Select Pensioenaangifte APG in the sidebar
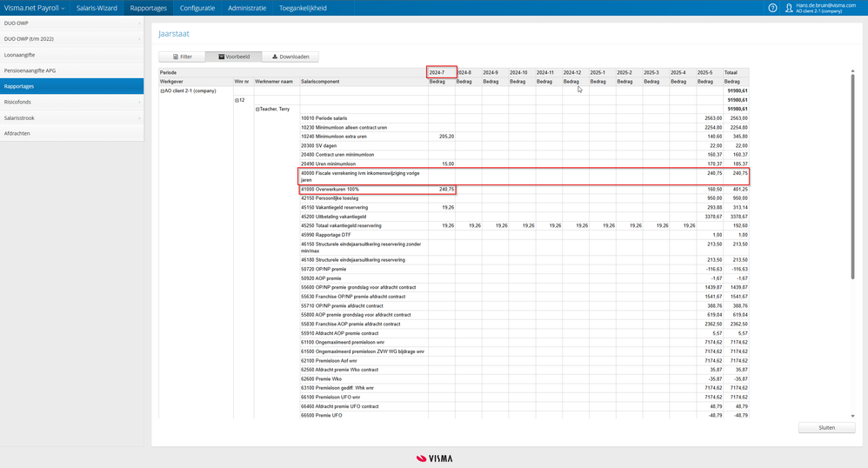The width and height of the screenshot is (868, 468). tap(72, 70)
